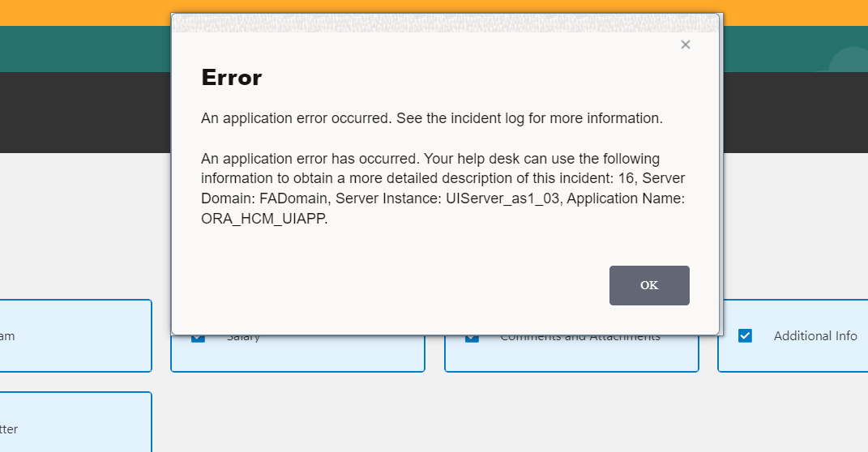Toggle the Comments and Attachments checkbox
The height and width of the screenshot is (452, 868).
click(x=472, y=338)
